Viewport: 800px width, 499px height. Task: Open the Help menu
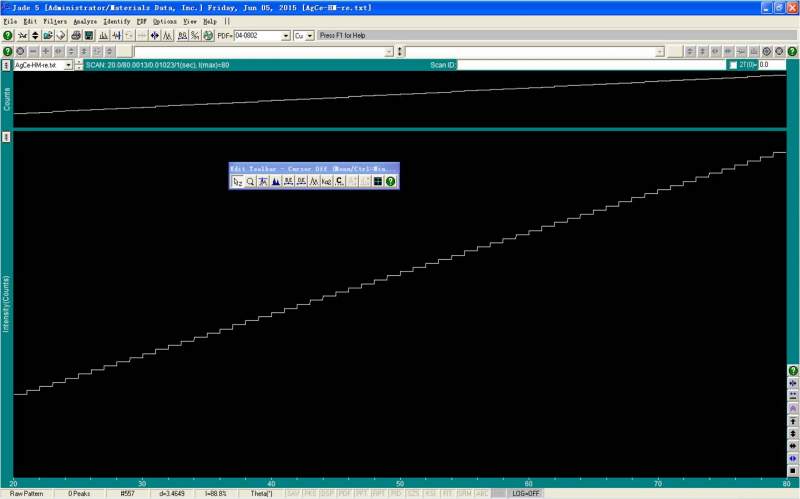coord(210,21)
